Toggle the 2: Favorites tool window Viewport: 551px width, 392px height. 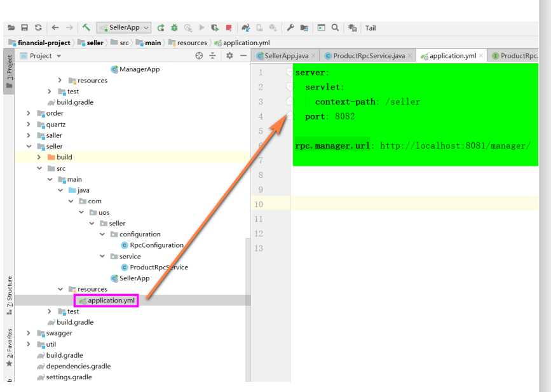click(9, 347)
